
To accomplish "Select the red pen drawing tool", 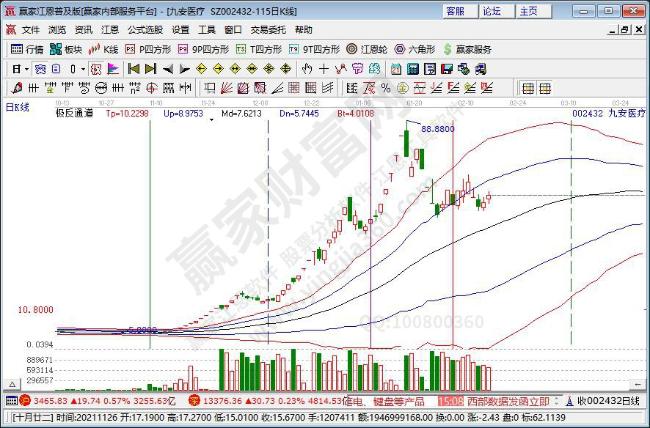I will [x=17, y=88].
